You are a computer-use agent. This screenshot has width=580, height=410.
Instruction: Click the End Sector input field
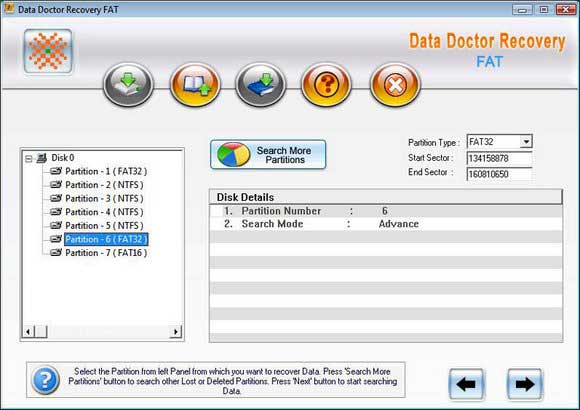(x=499, y=174)
